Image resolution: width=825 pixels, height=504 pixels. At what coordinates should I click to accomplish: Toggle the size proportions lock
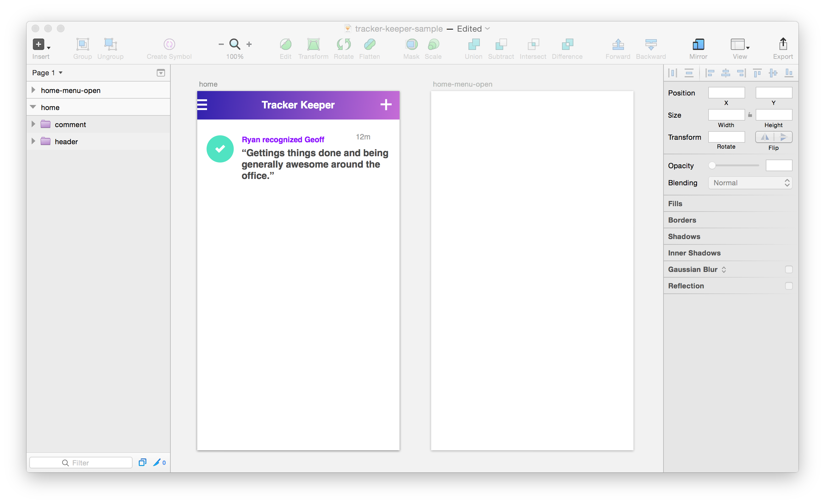coord(750,115)
